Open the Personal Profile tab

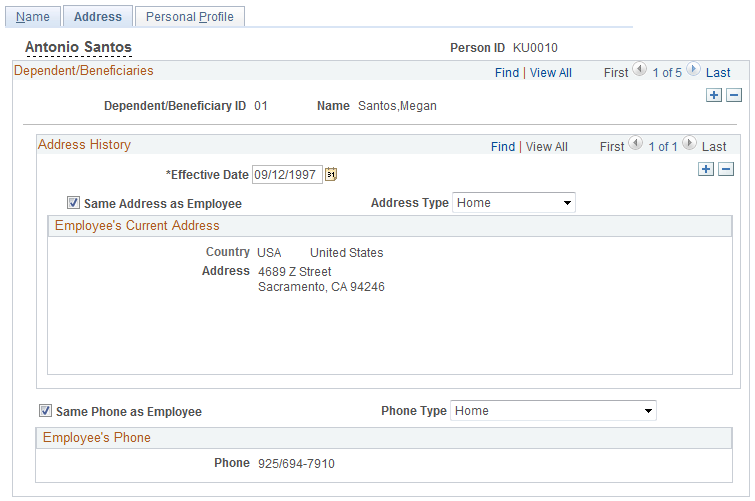190,16
